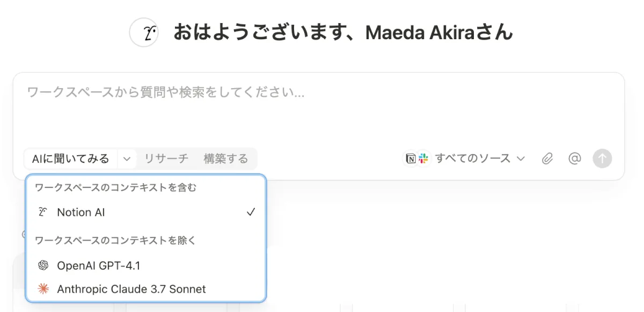The image size is (644, 312).
Task: Click the chevron arrow after すべてのソース
Action: pyautogui.click(x=520, y=158)
